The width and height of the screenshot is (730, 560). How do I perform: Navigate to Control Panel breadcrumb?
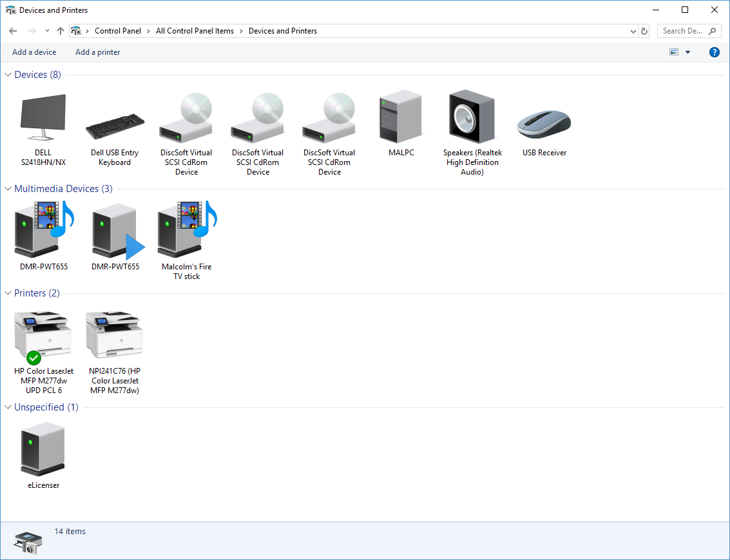coord(118,31)
